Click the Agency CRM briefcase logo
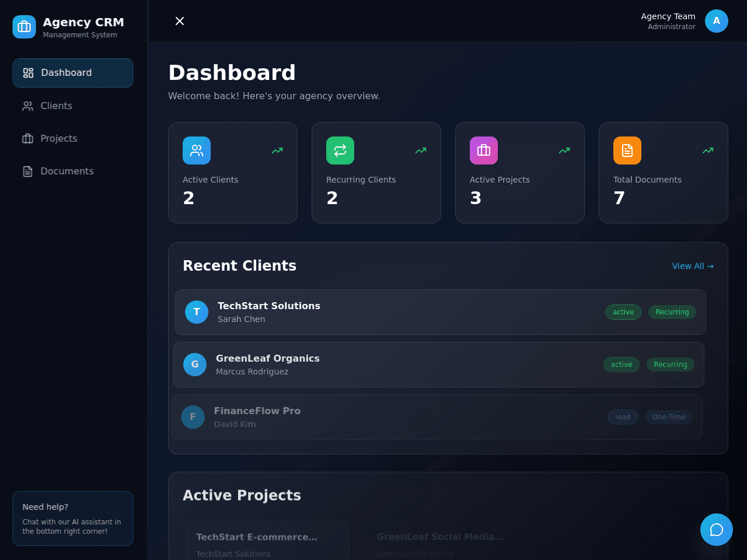Screen dimensions: 747x560 [24, 27]
